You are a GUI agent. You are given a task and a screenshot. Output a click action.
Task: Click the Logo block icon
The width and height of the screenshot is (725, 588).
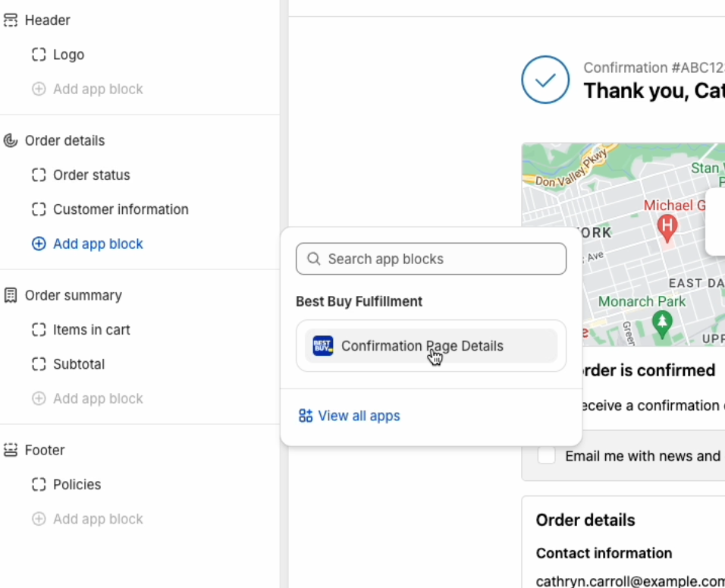click(39, 55)
